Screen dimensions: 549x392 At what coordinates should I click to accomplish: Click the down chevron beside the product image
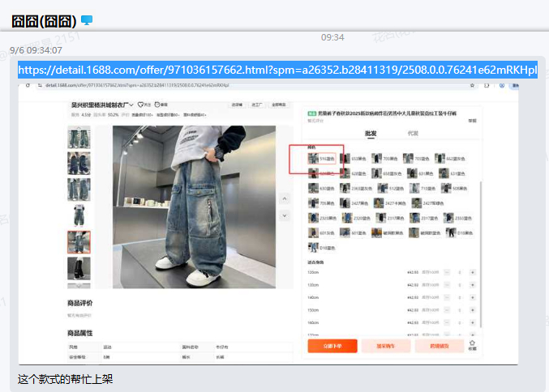[x=284, y=215]
